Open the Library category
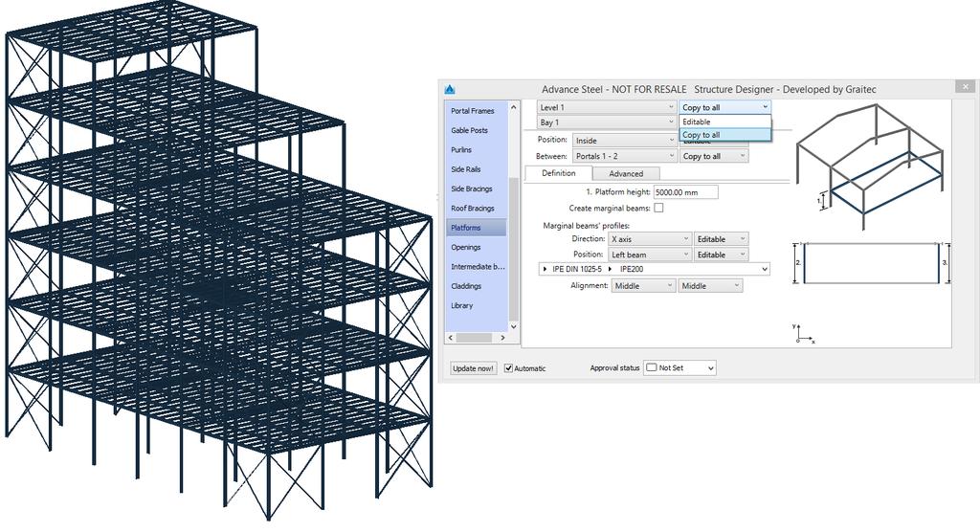This screenshot has height=532, width=980. pyautogui.click(x=462, y=305)
